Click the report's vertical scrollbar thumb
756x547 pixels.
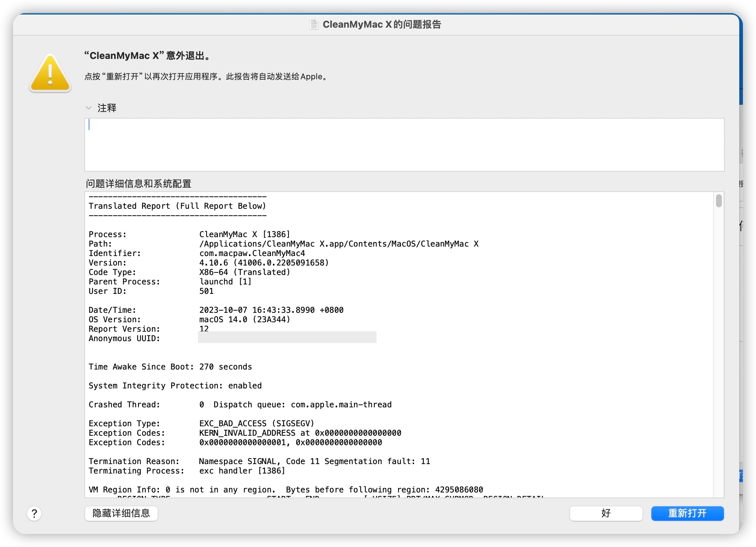[719, 201]
